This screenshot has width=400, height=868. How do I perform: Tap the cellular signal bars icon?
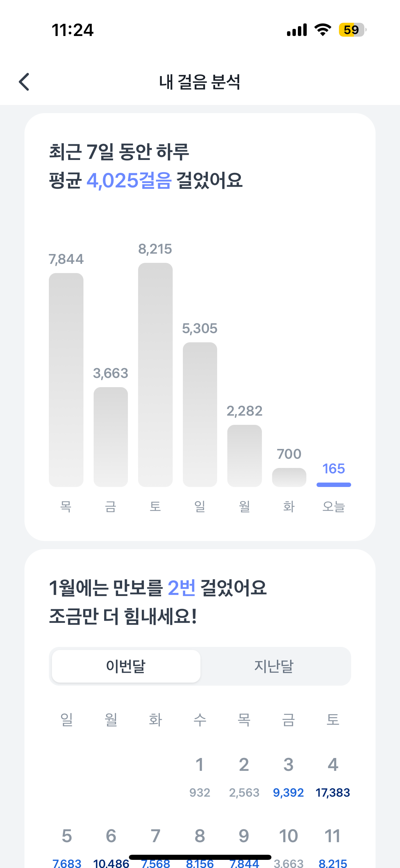pos(297,30)
